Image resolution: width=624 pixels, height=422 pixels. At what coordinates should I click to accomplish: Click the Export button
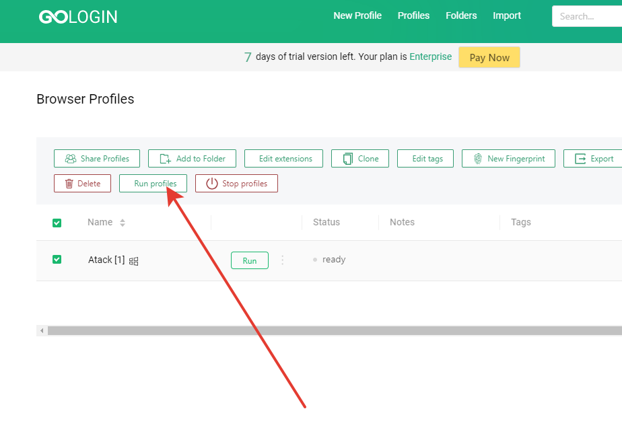pos(593,158)
